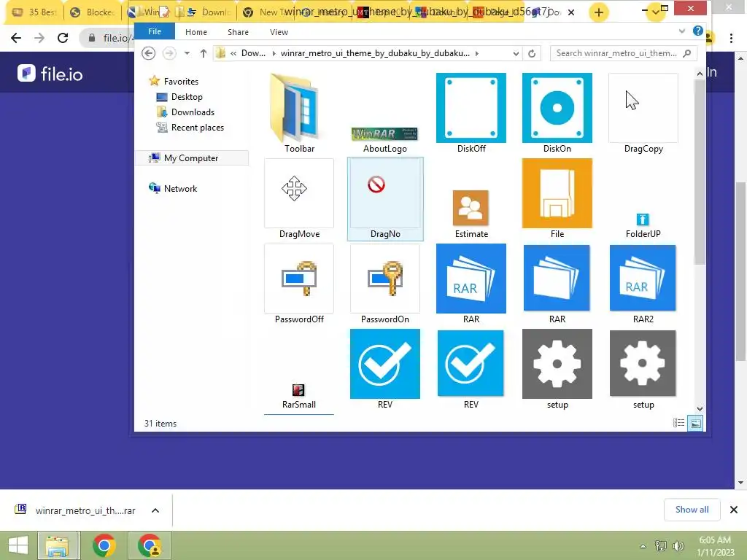
Task: Click the Back arrow in Explorer
Action: pyautogui.click(x=149, y=53)
